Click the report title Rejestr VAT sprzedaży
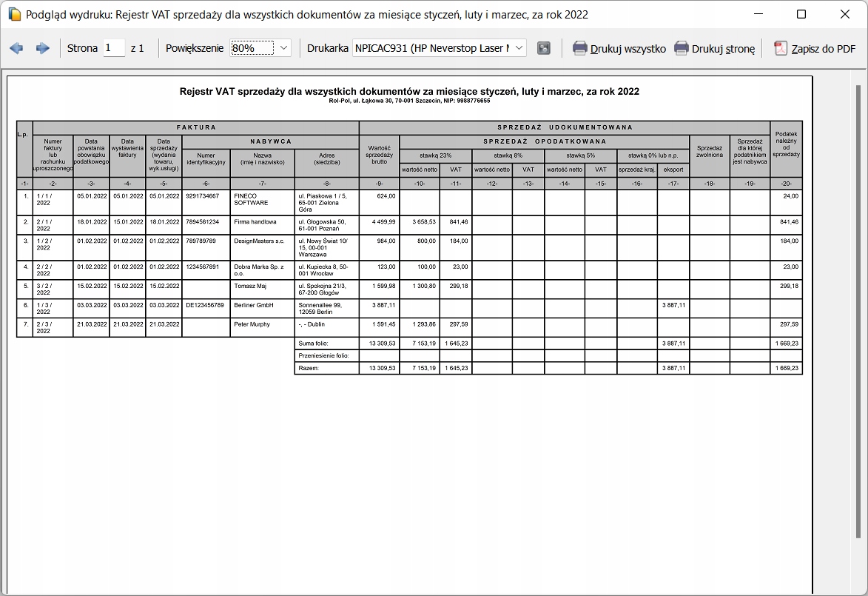Screen dimensions: 868x596 pyautogui.click(x=409, y=92)
